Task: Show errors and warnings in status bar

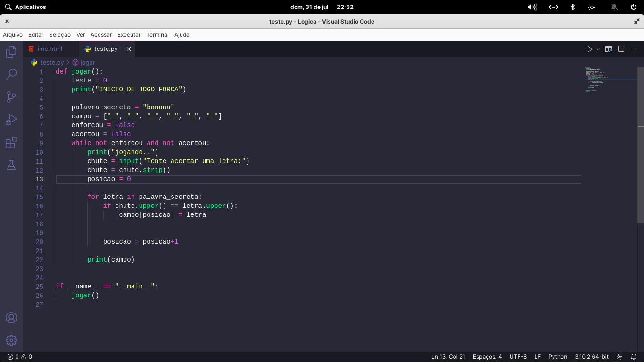Action: 20,357
